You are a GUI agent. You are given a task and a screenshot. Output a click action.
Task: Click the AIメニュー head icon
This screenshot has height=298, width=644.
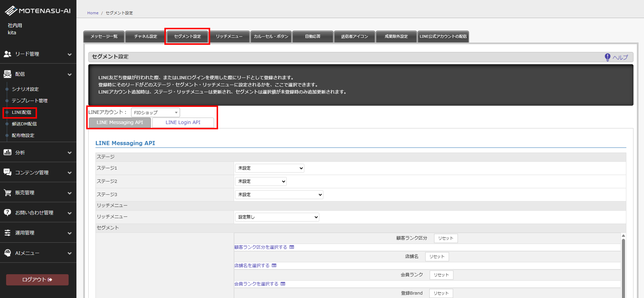(x=7, y=253)
